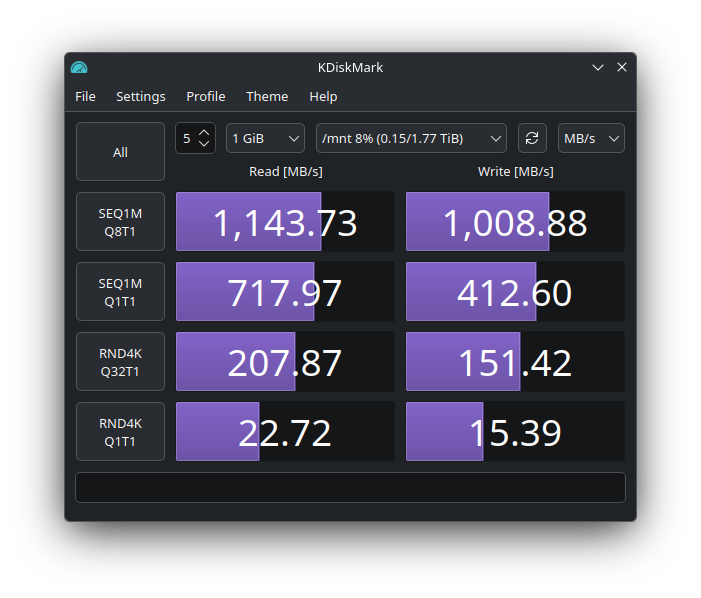Image resolution: width=701 pixels, height=598 pixels.
Task: Click the empty comment field at bottom
Action: (x=350, y=488)
